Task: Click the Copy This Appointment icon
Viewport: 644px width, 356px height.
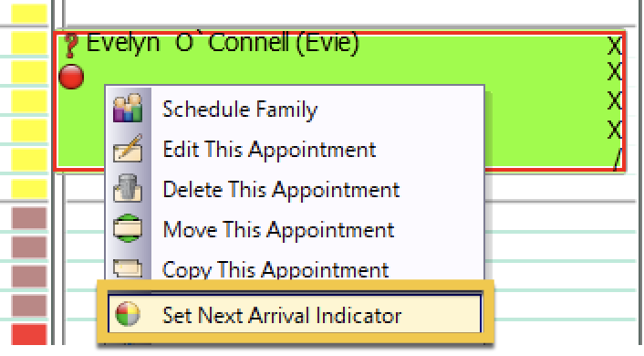Action: pyautogui.click(x=128, y=268)
